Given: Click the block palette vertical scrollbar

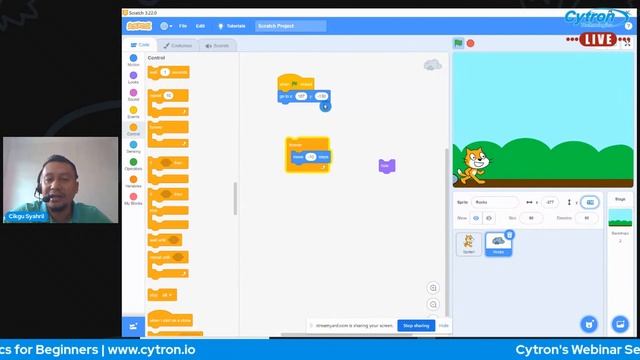Looking at the screenshot, I should click(235, 199).
